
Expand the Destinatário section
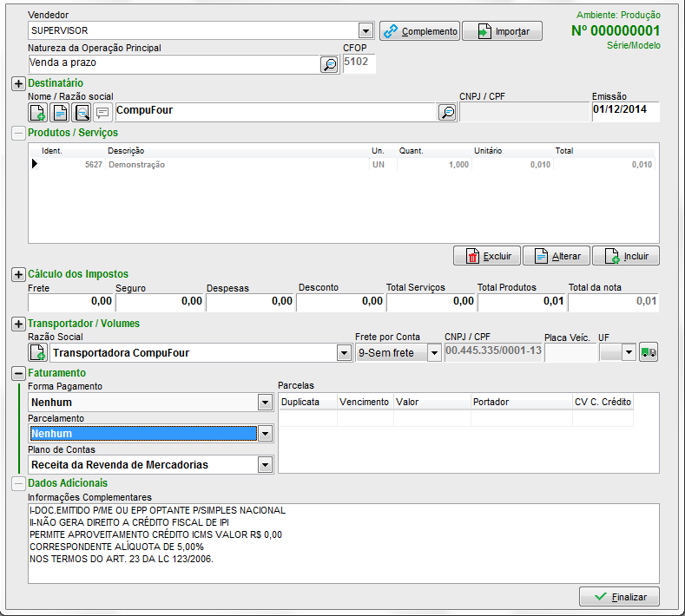(x=18, y=83)
